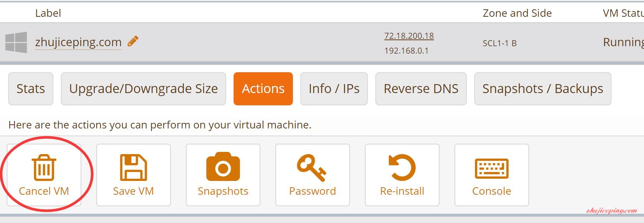This screenshot has width=644, height=223.
Task: Click the Re-install text label
Action: [402, 191]
